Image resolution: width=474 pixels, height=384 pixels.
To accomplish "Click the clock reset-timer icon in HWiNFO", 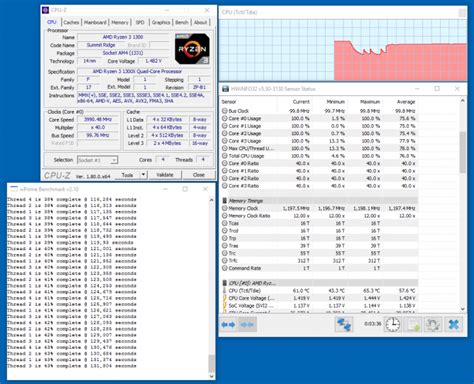I will [393, 324].
